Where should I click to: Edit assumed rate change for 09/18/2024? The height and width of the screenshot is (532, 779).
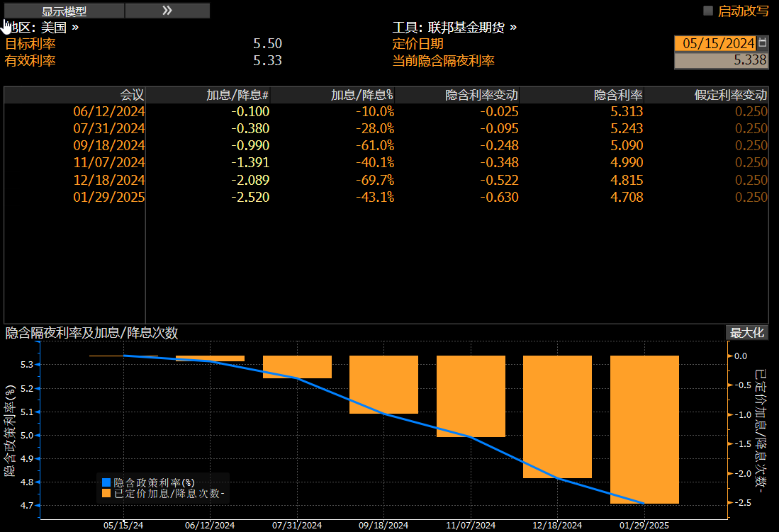[x=751, y=146]
